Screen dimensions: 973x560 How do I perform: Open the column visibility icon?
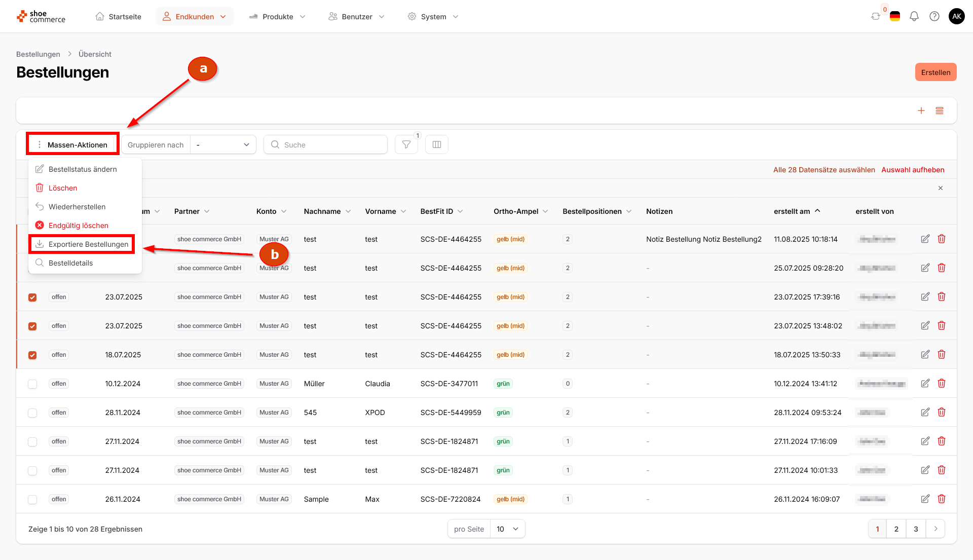pos(436,144)
